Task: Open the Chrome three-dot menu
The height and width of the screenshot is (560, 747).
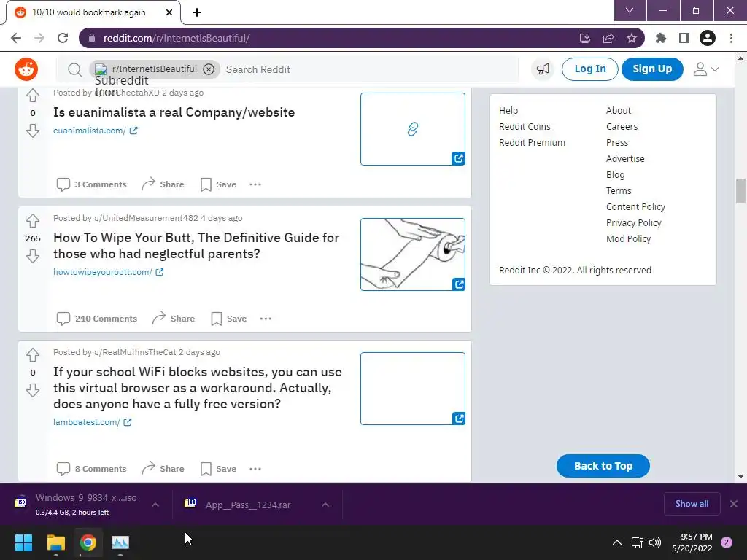Action: [x=731, y=38]
